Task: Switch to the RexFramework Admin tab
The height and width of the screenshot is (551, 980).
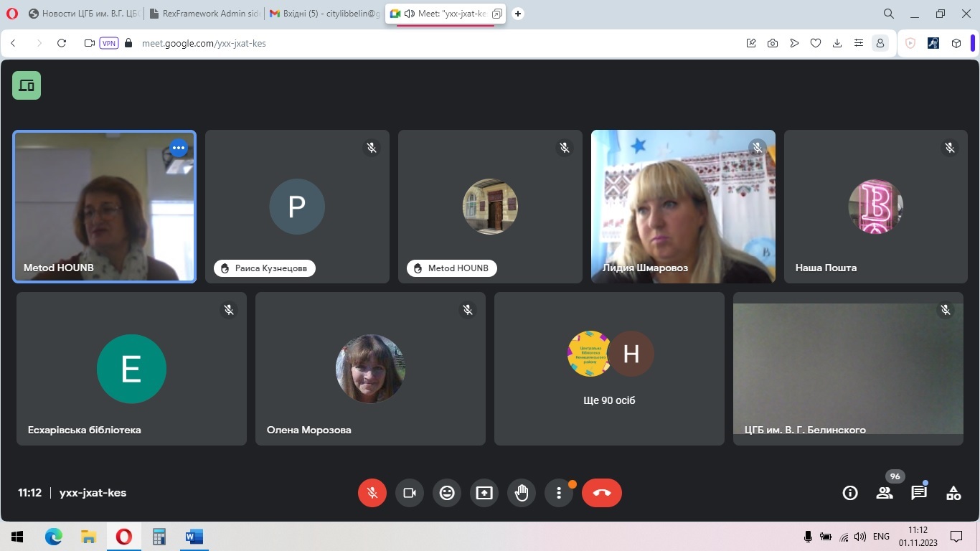Action: point(204,14)
